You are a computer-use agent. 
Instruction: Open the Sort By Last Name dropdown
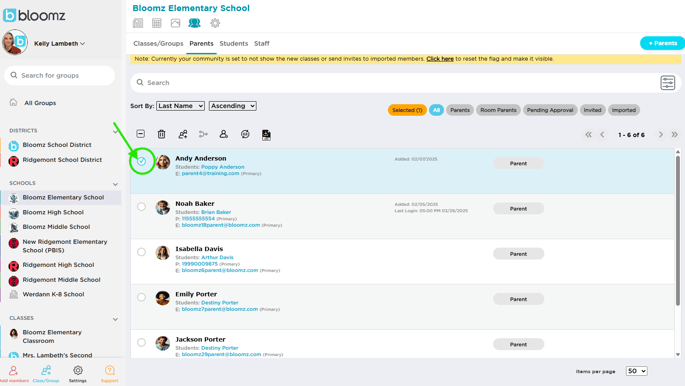180,106
